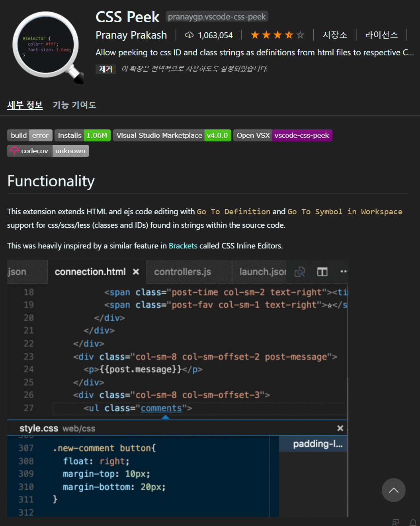Open the 라이선스 license link
The image size is (420, 526).
[x=381, y=35]
